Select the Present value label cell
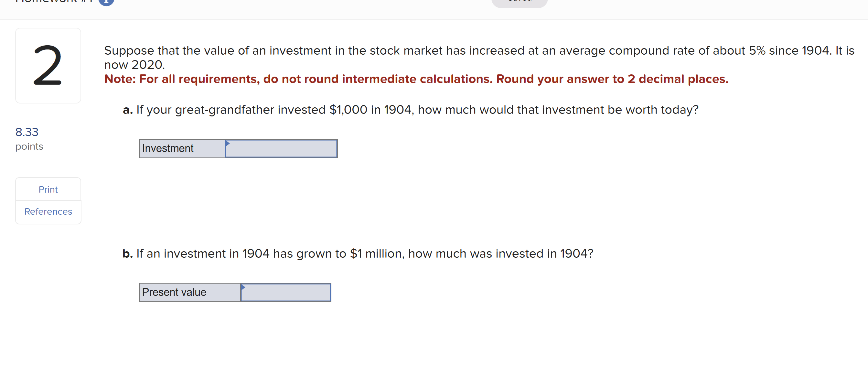The height and width of the screenshot is (367, 868). click(x=190, y=292)
